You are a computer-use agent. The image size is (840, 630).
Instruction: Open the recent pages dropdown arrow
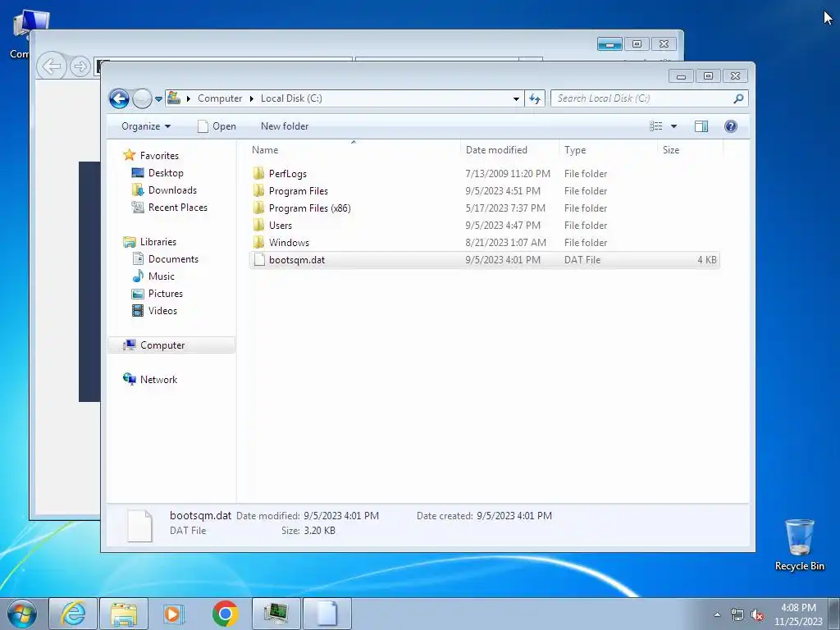[x=158, y=99]
